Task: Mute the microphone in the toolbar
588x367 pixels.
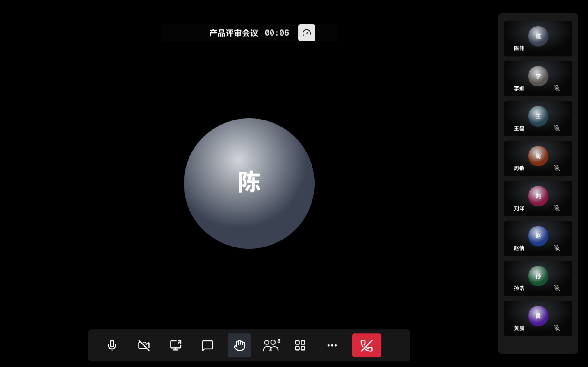Action: (112, 345)
